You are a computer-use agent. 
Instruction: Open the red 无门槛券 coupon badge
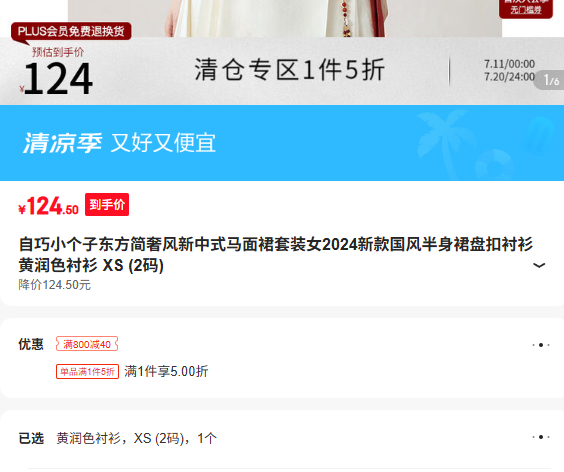pos(526,8)
